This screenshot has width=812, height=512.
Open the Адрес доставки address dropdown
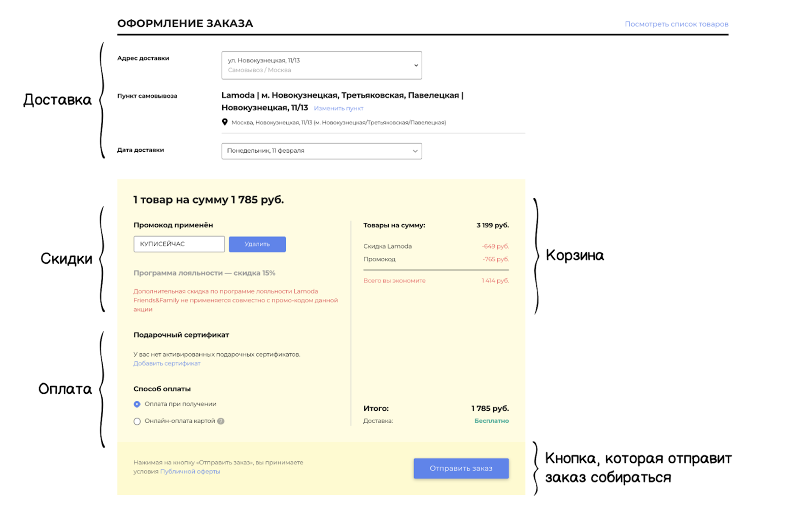[322, 65]
